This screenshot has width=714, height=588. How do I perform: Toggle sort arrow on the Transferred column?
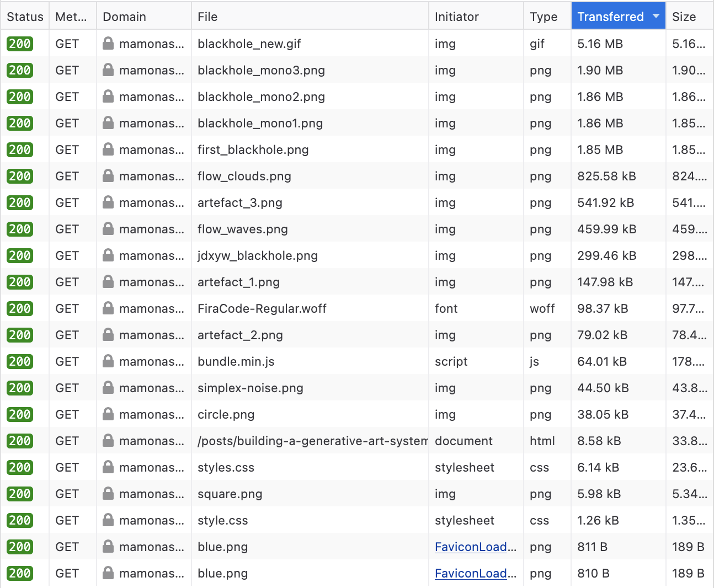coord(656,17)
